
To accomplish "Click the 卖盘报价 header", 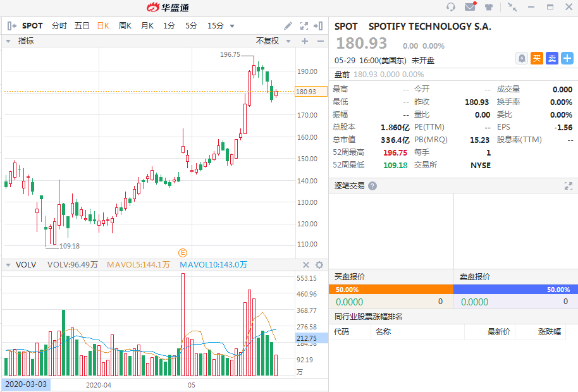I will click(475, 277).
